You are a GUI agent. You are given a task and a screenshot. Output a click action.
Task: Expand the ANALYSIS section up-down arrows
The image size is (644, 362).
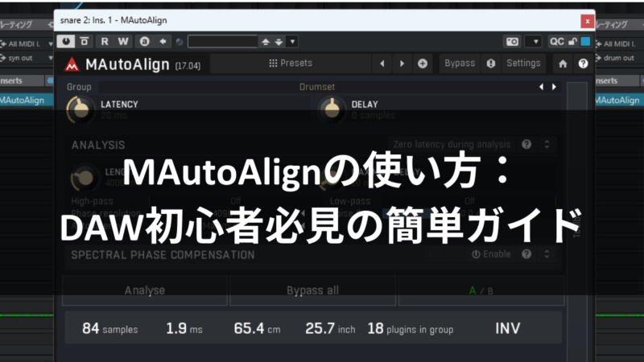[547, 145]
